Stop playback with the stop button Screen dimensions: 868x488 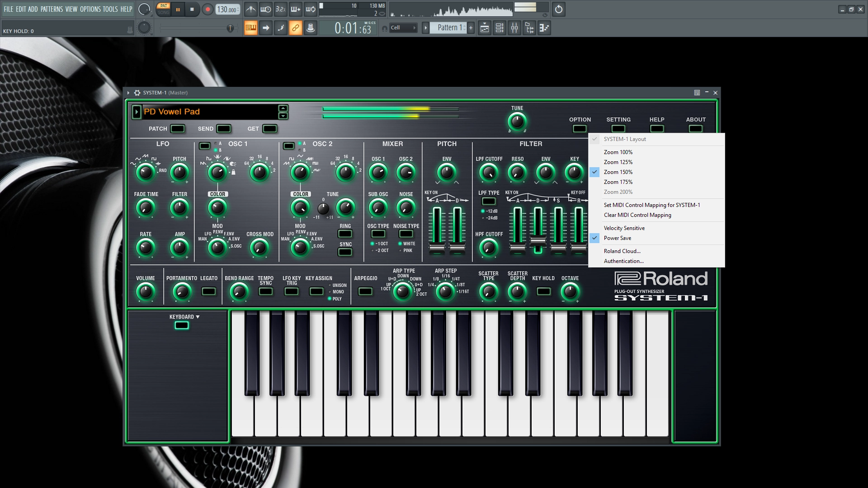192,9
